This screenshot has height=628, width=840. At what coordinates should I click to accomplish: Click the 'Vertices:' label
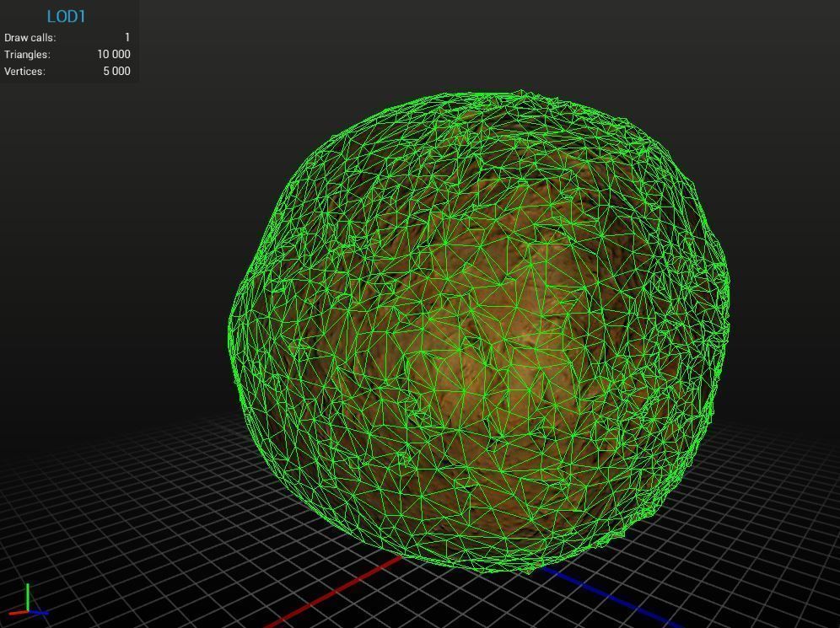pyautogui.click(x=24, y=71)
